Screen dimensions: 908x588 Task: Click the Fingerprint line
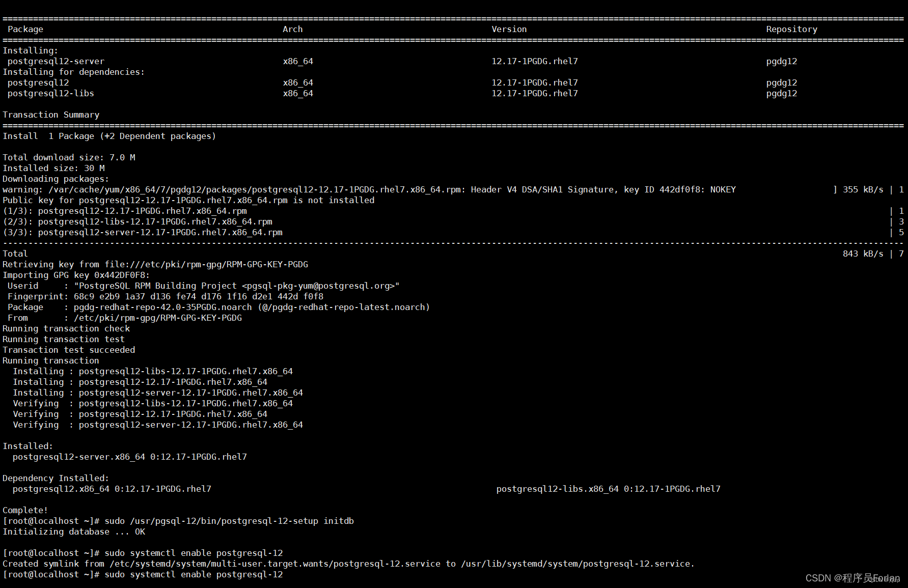[x=166, y=296]
